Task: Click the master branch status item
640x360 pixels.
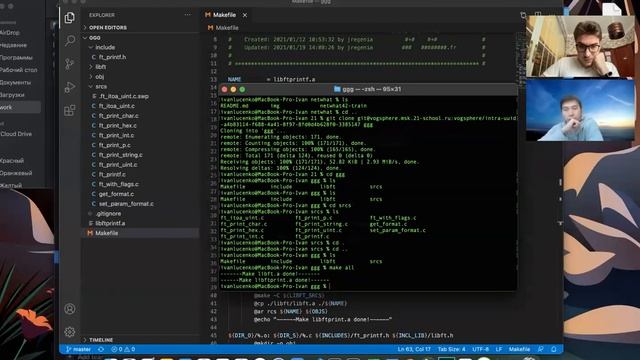Action: pyautogui.click(x=78, y=349)
